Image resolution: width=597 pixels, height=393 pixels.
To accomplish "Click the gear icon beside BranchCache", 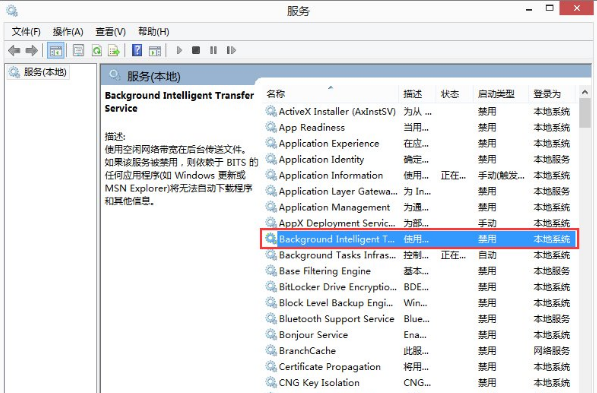I will 271,350.
